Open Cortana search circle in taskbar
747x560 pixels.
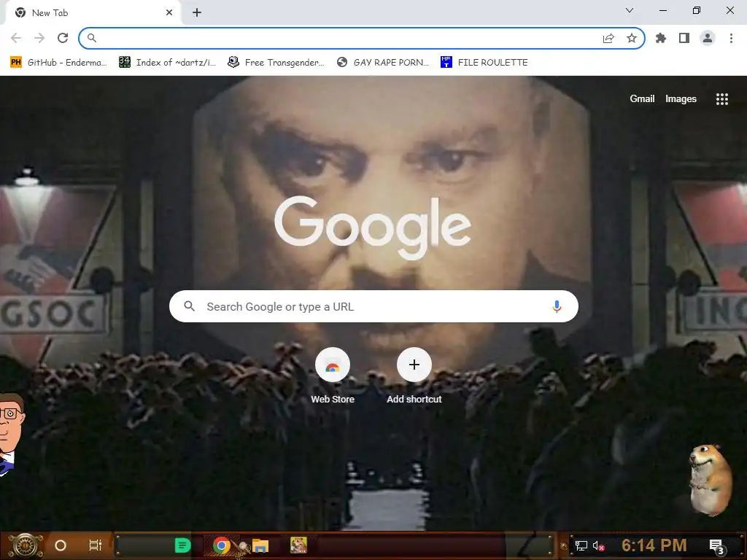(x=61, y=545)
